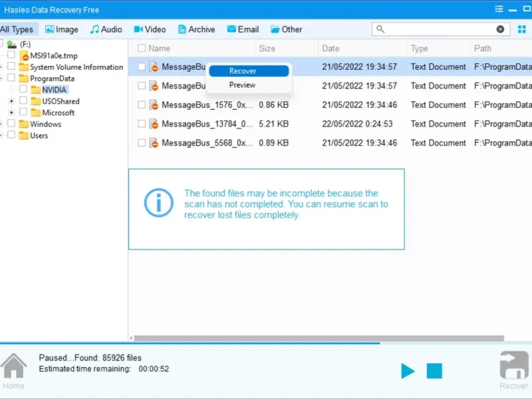532x399 pixels.
Task: Filter by Email file type
Action: click(x=243, y=29)
